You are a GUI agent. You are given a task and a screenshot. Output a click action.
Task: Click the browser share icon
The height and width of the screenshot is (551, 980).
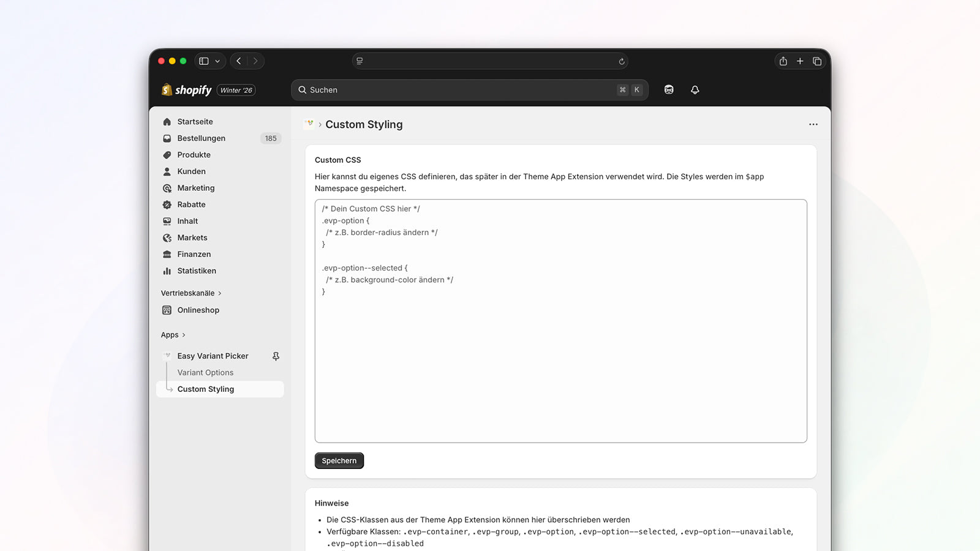[x=783, y=61]
